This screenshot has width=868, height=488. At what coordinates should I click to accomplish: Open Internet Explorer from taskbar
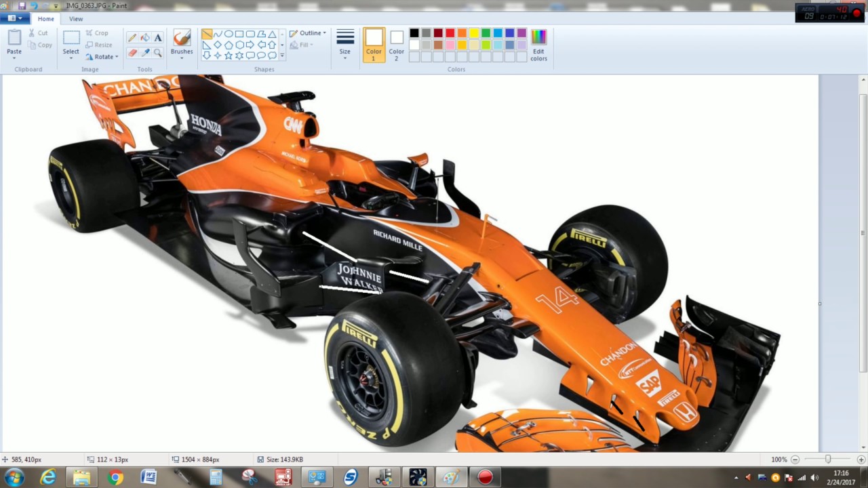pos(48,477)
